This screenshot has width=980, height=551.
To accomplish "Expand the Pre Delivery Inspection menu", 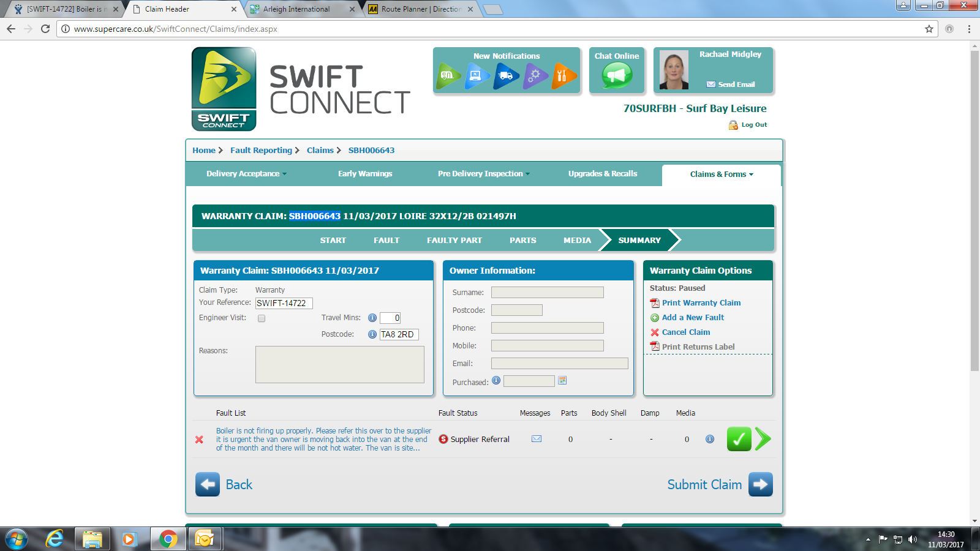I will [483, 174].
